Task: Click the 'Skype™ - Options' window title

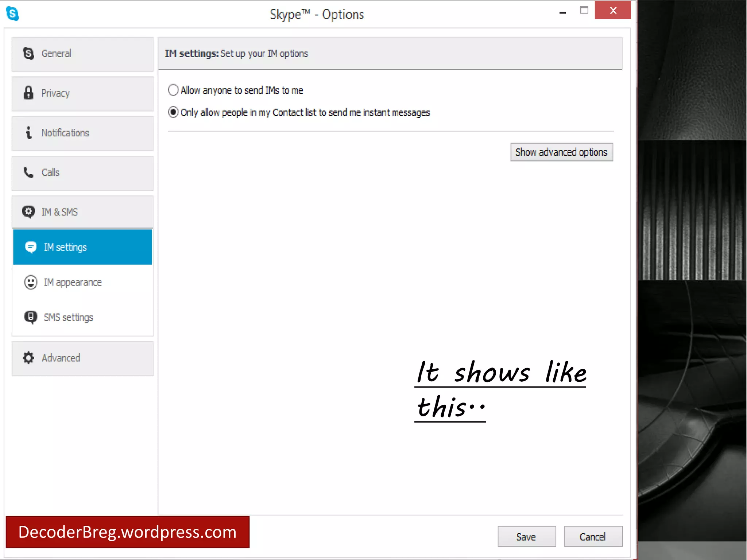Action: click(x=317, y=15)
